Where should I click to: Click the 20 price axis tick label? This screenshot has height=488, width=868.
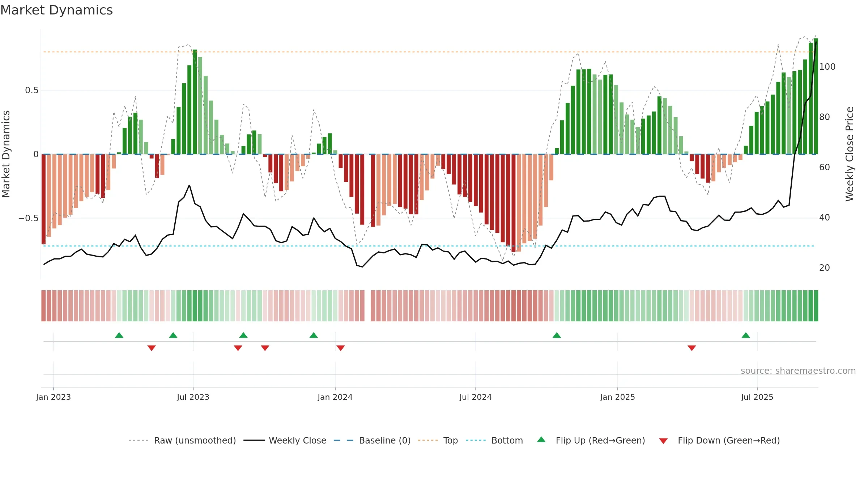pyautogui.click(x=825, y=268)
